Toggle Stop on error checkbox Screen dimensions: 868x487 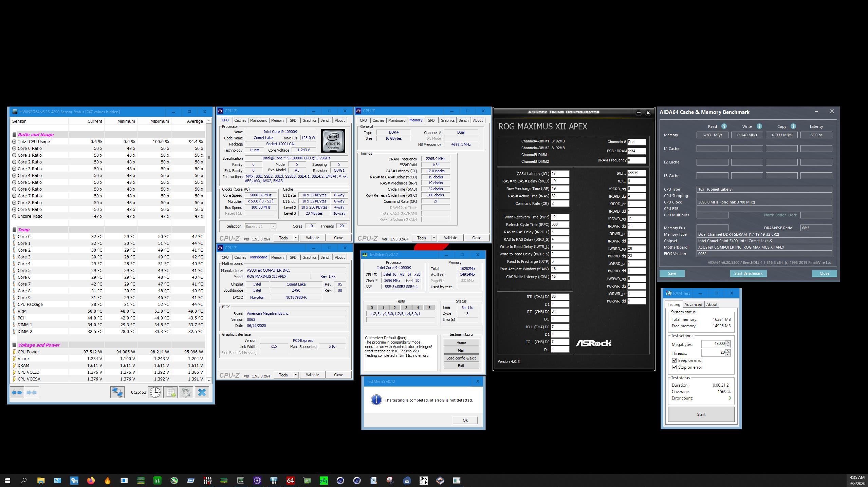click(674, 367)
